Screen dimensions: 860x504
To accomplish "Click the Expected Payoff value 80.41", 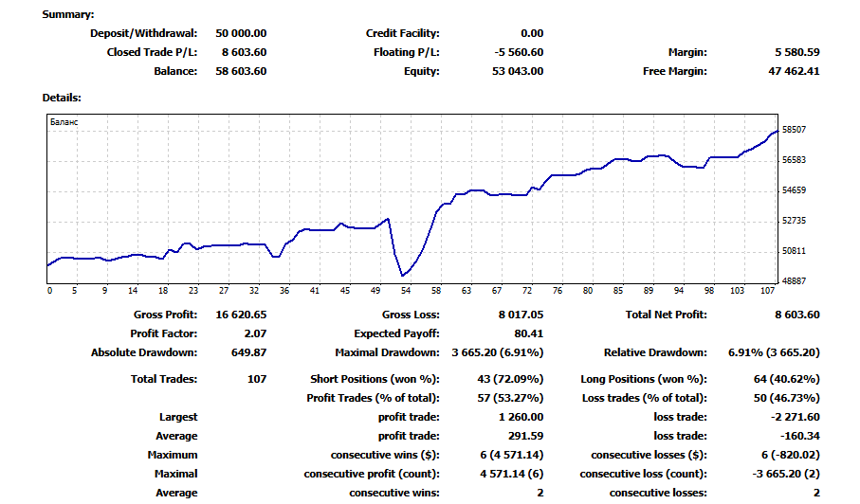I will click(529, 333).
